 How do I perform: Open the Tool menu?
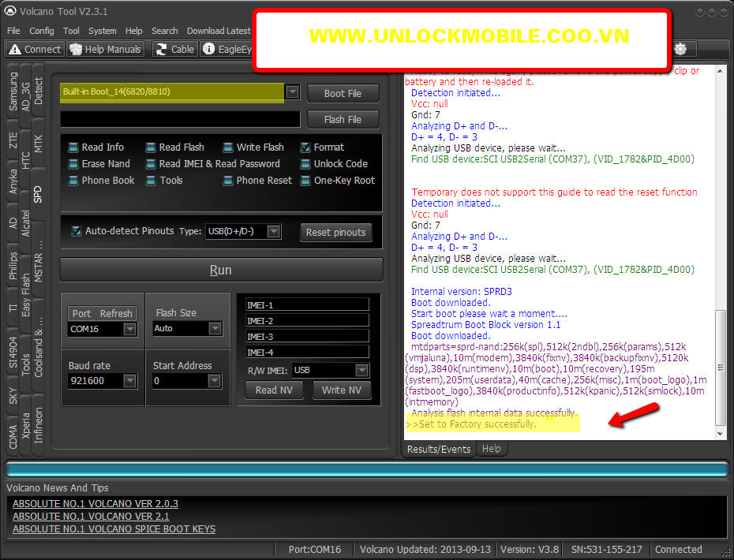pos(71,31)
